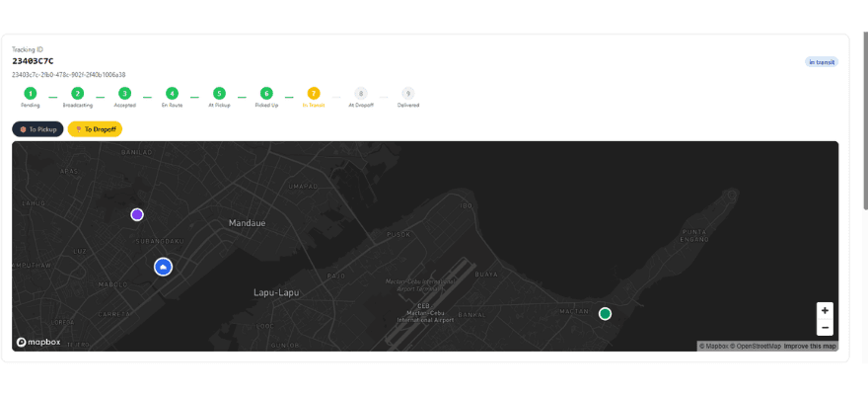Open the Improve this map link
Image resolution: width=868 pixels, height=395 pixels.
(x=810, y=347)
